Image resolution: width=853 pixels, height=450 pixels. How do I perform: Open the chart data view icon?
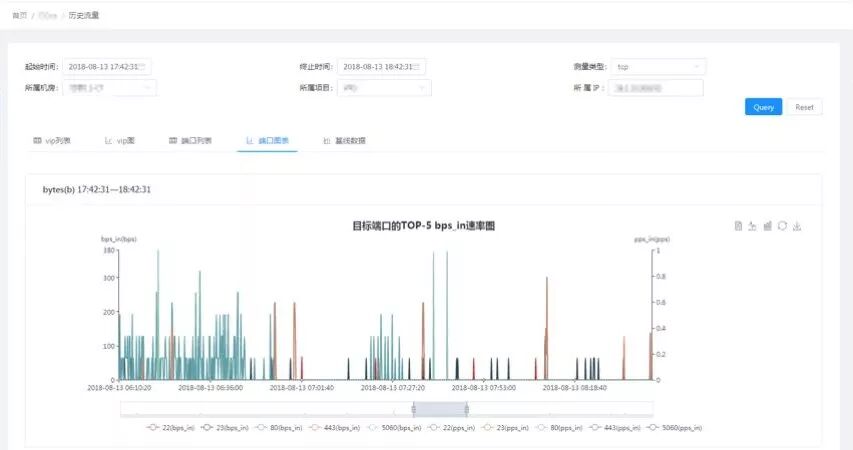pos(738,226)
